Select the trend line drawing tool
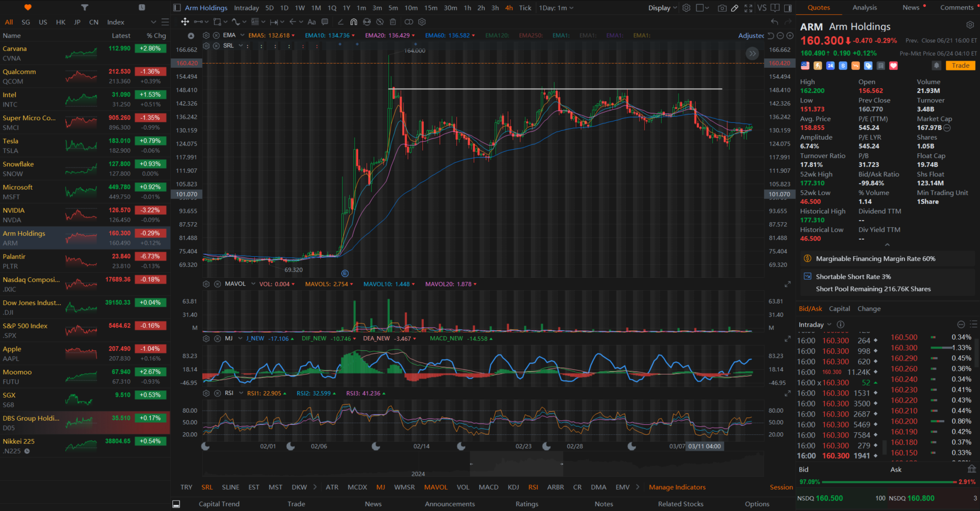This screenshot has height=511, width=980. point(198,22)
